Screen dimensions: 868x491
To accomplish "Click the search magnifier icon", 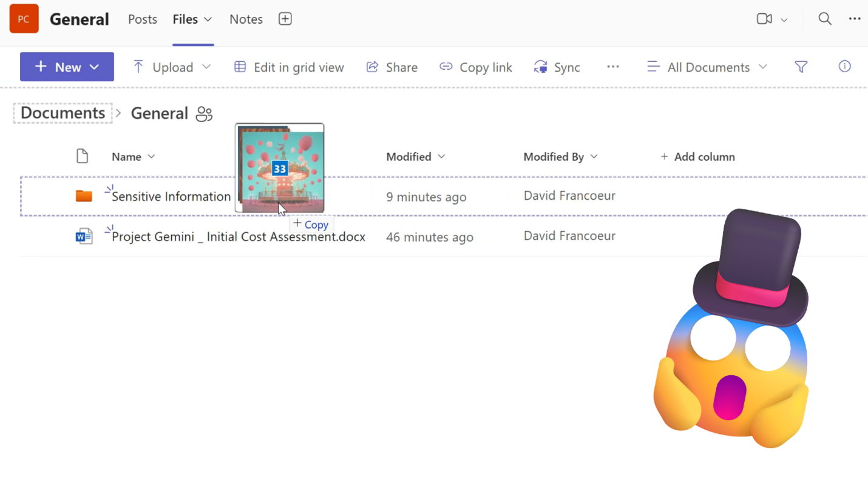I will click(824, 19).
